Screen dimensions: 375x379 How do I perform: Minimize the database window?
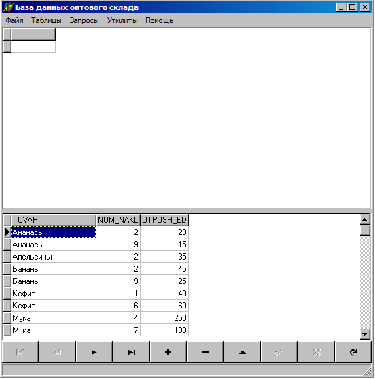341,7
